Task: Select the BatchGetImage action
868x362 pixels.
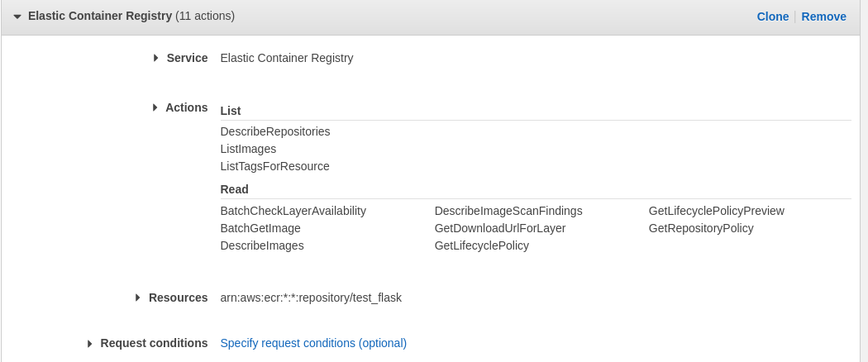Action: 260,228
